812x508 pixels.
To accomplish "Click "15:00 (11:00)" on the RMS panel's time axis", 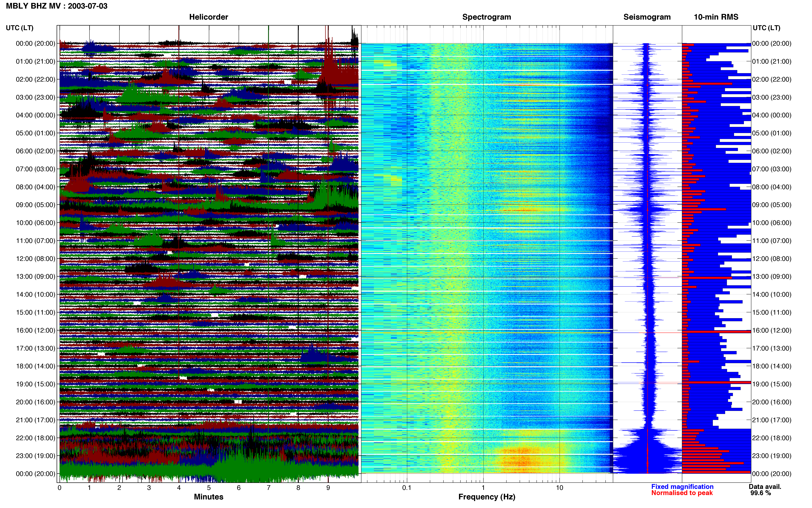I will click(772, 312).
